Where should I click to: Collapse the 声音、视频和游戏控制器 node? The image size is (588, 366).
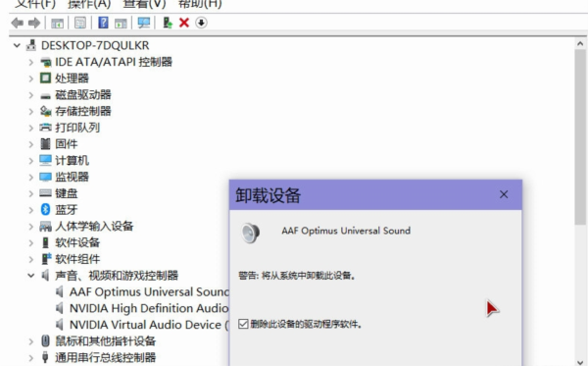tap(30, 276)
